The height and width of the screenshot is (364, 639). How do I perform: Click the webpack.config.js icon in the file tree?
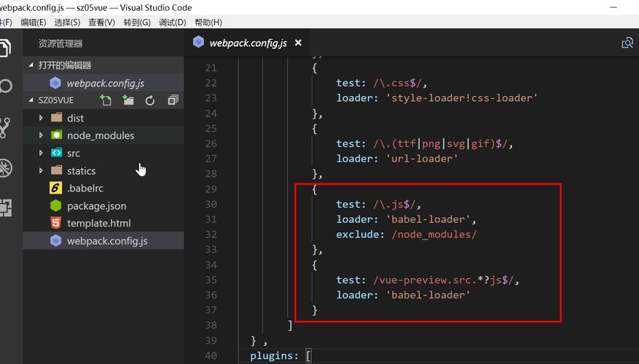[56, 241]
